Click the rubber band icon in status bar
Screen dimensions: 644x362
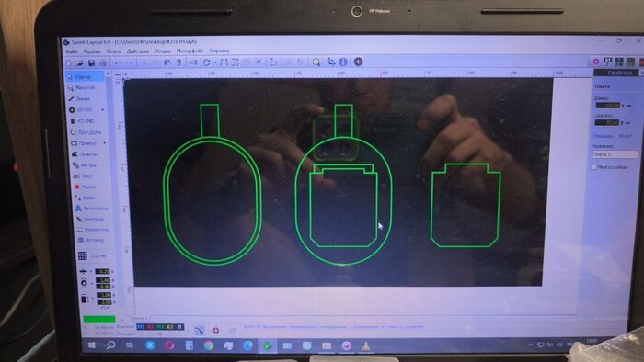(200, 330)
